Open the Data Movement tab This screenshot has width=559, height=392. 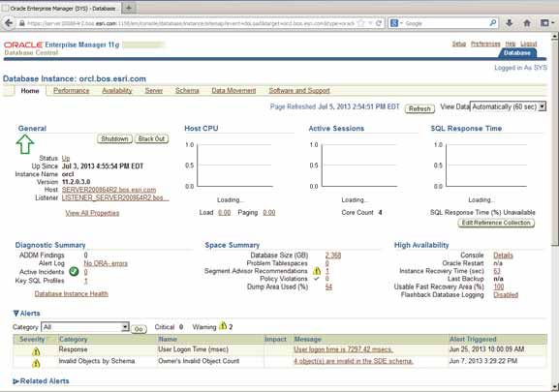pyautogui.click(x=233, y=90)
